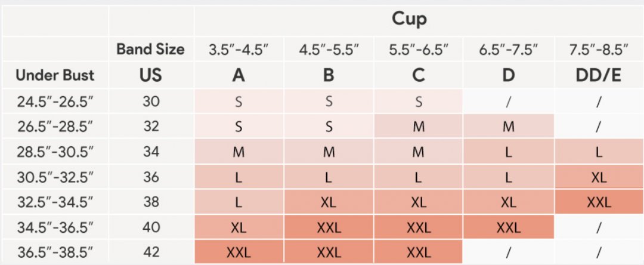
Task: Click the US label under Band Size
Action: click(151, 76)
